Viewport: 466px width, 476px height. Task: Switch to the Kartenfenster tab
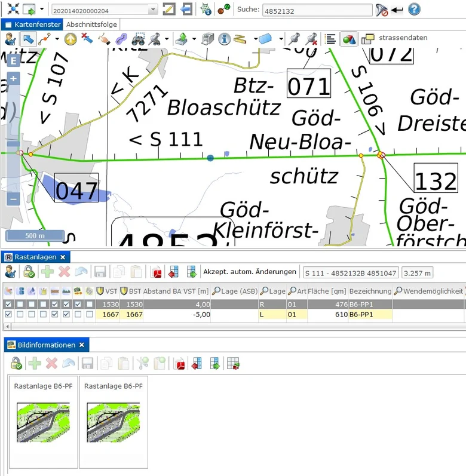[32, 24]
